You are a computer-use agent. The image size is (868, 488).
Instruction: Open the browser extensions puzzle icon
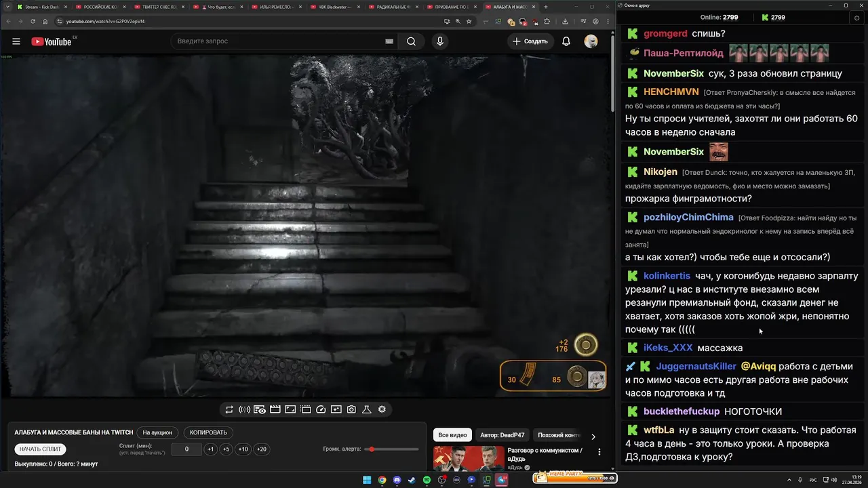tap(547, 21)
